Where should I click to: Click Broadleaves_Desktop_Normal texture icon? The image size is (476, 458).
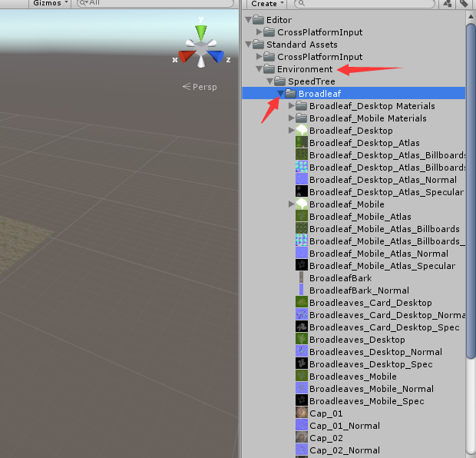(302, 351)
